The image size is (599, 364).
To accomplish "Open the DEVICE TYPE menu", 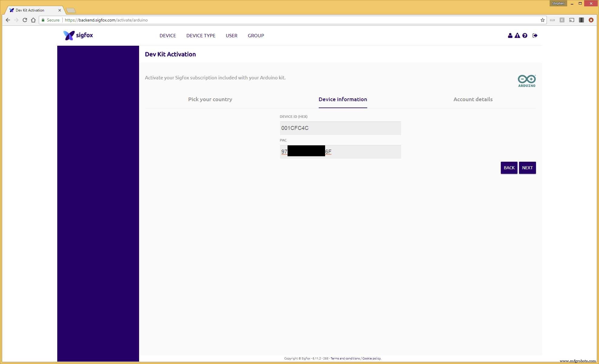I will [201, 35].
